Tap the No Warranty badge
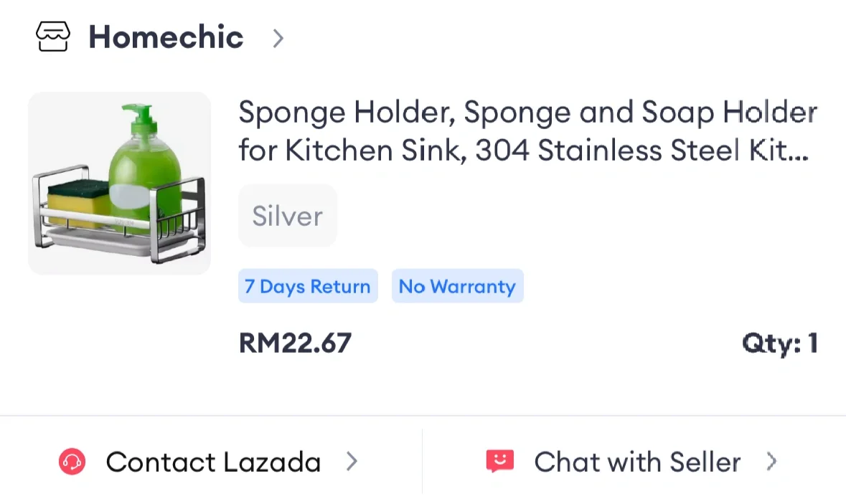Viewport: 846px width, 504px height. pos(457,287)
